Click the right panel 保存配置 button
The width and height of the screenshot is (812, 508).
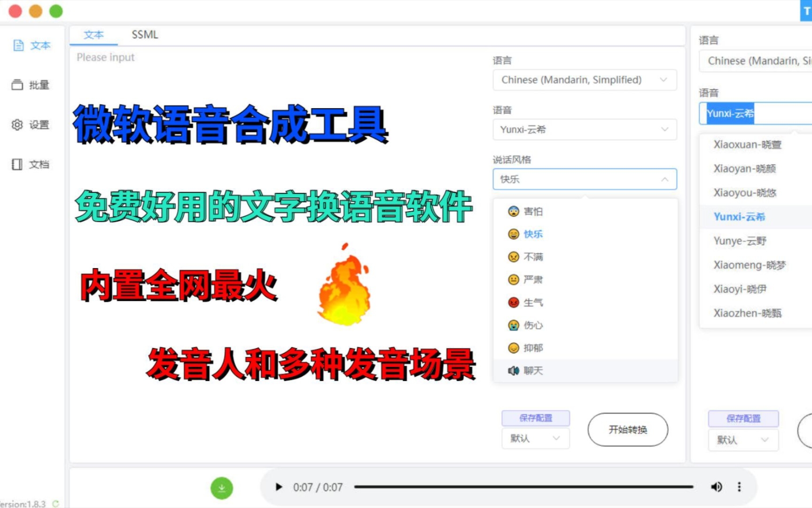(743, 419)
